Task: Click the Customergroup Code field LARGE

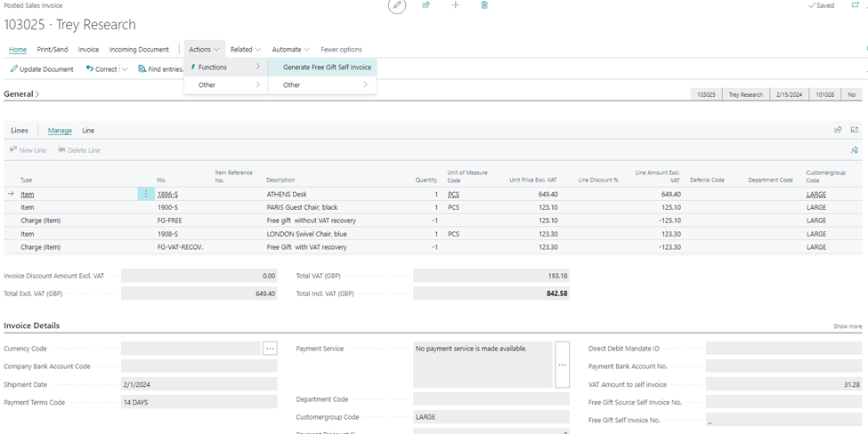Action: tap(491, 417)
